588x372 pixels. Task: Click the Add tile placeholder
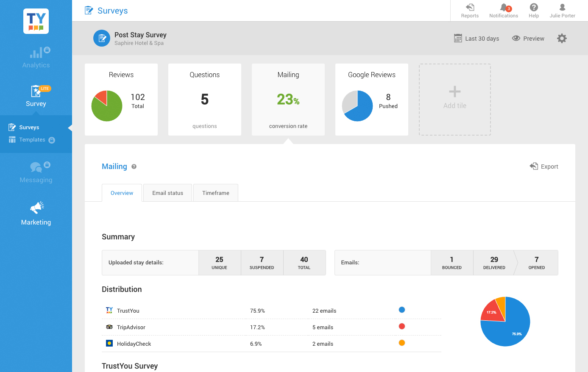click(x=454, y=100)
